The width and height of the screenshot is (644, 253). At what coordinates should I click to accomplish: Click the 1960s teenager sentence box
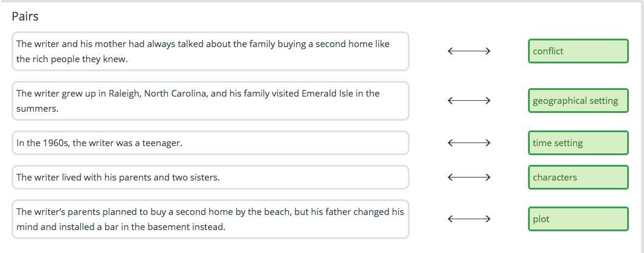point(210,143)
